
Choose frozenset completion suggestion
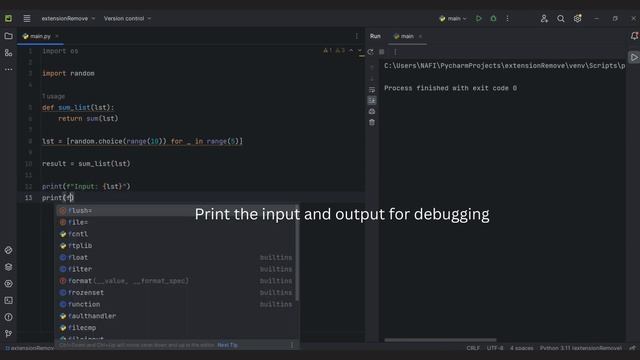tap(176, 293)
